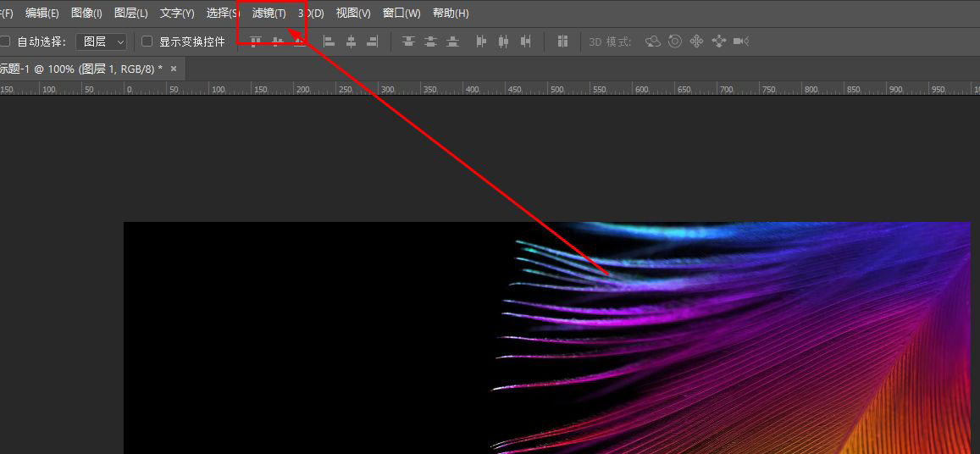Image resolution: width=980 pixels, height=454 pixels.
Task: Click the auto-align layers icon
Action: (x=562, y=42)
